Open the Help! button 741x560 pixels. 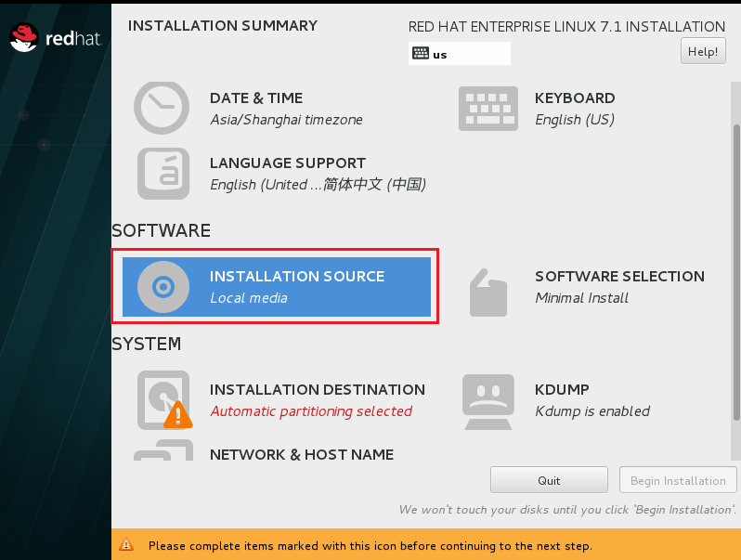pos(703,51)
